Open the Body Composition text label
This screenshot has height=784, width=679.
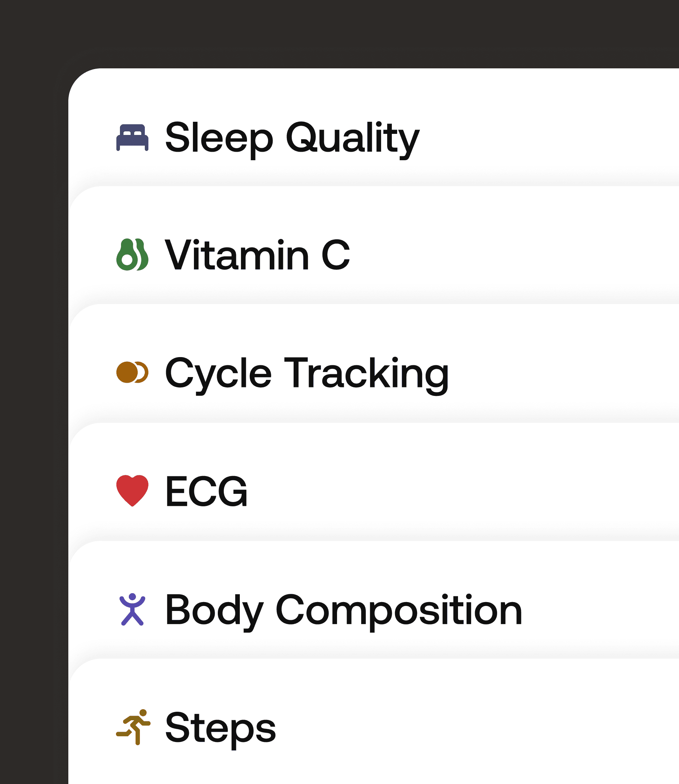(344, 610)
